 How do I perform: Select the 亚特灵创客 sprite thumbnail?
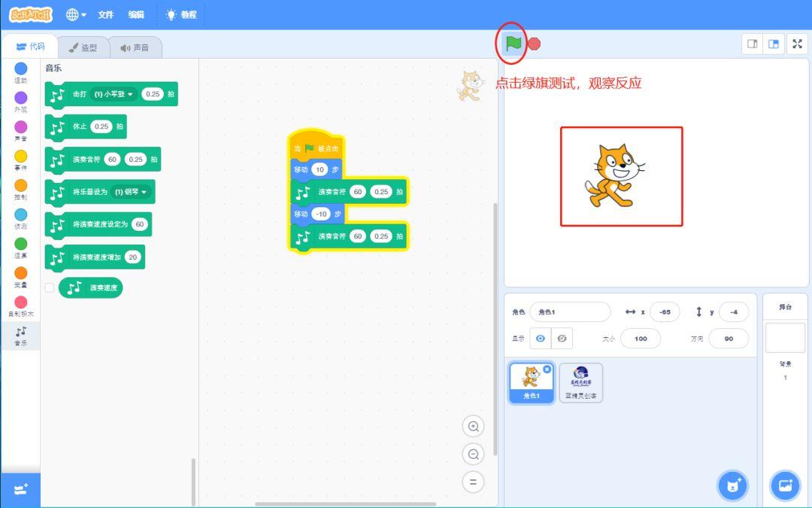click(x=581, y=382)
